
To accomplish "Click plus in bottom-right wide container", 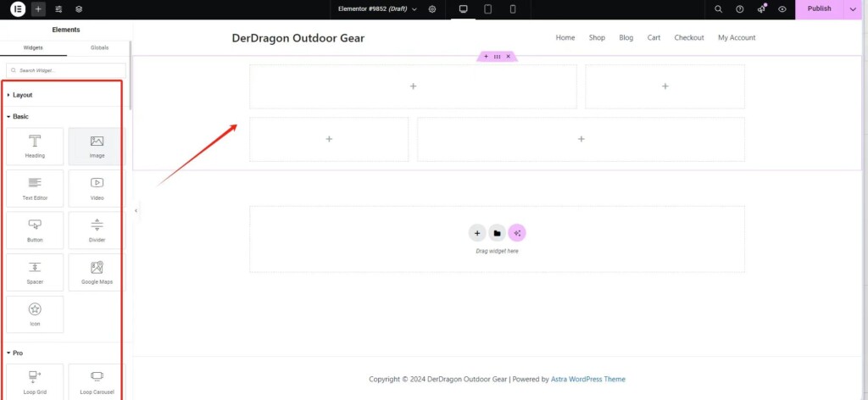I will tap(581, 139).
